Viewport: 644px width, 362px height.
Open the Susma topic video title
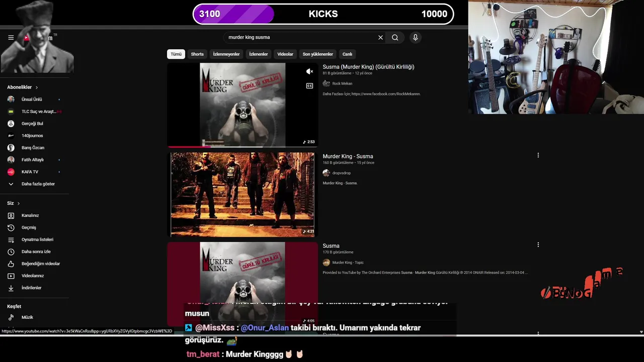pyautogui.click(x=331, y=246)
